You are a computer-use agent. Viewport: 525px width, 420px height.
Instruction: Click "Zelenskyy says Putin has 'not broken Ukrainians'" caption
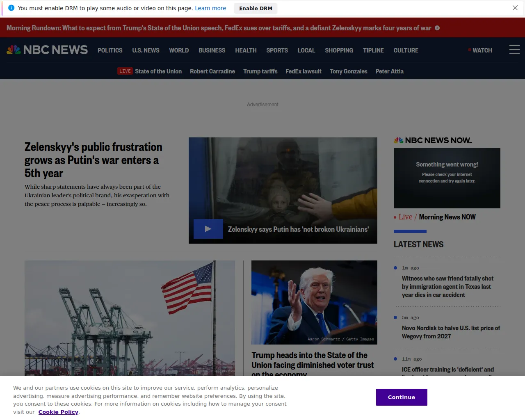pyautogui.click(x=298, y=229)
